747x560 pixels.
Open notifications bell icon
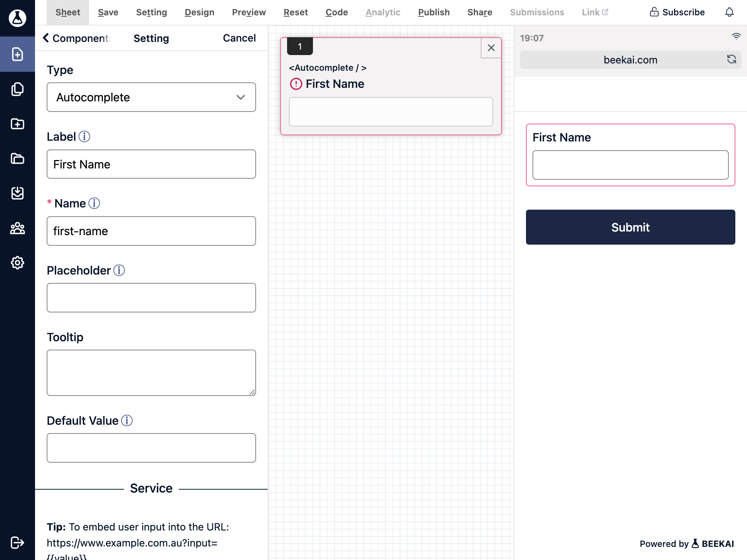(729, 12)
